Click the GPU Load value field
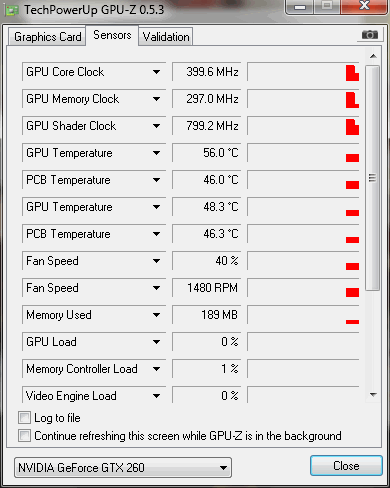The height and width of the screenshot is (488, 390). pos(207,342)
